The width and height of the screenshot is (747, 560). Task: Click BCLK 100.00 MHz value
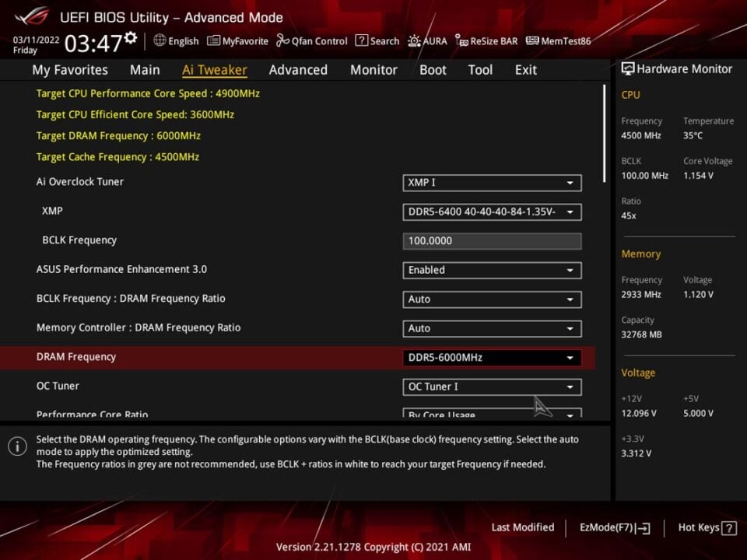tap(644, 176)
